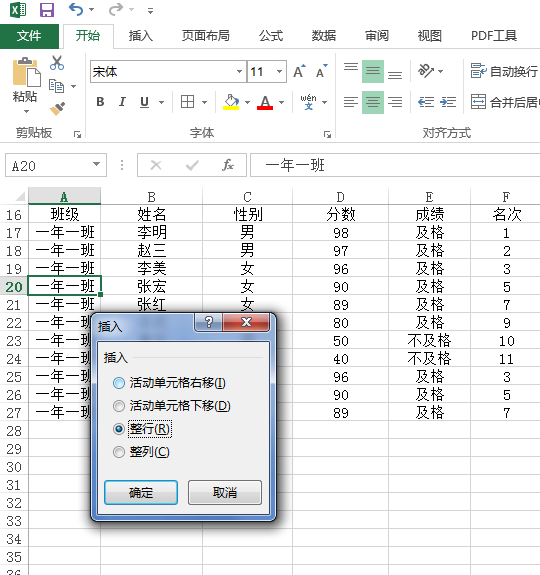Click the formula bar confirm checkmark
This screenshot has width=540, height=575.
pos(192,165)
